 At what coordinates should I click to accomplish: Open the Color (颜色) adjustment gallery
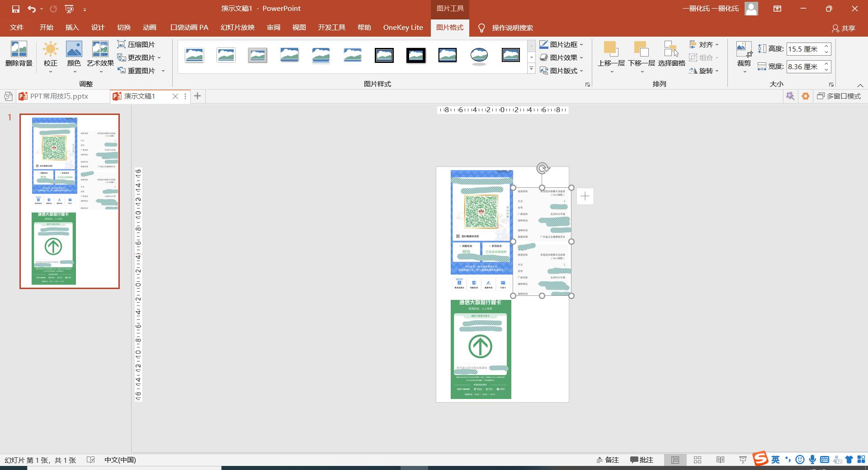[x=74, y=50]
